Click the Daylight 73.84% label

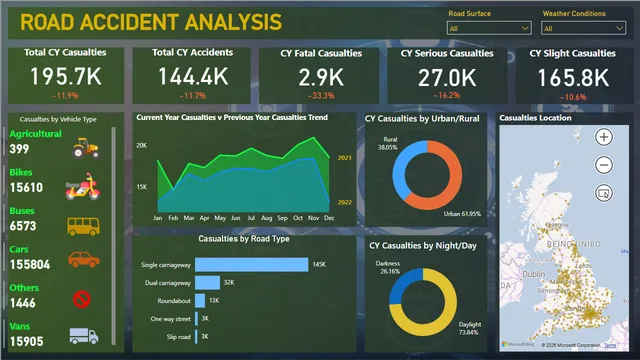pyautogui.click(x=469, y=329)
